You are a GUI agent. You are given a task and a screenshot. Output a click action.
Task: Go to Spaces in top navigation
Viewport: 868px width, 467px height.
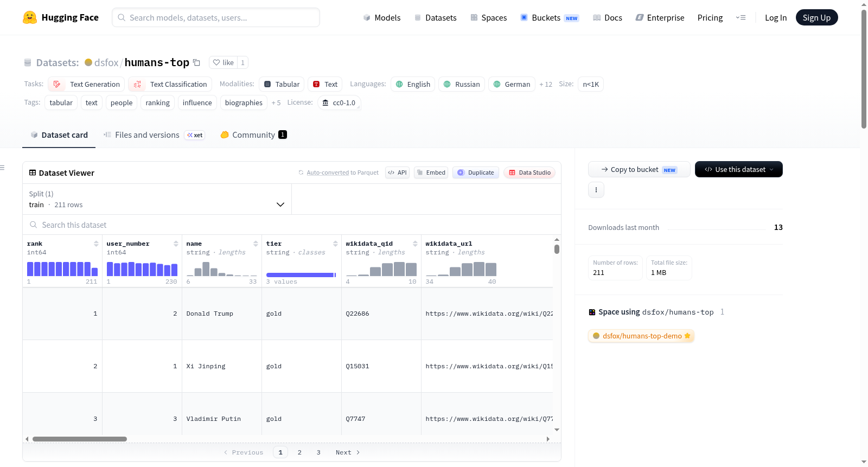(488, 18)
